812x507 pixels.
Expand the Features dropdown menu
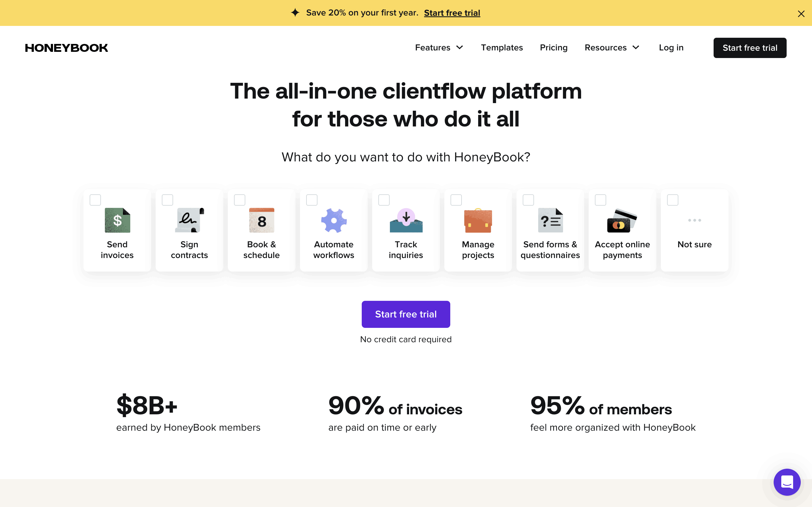439,48
